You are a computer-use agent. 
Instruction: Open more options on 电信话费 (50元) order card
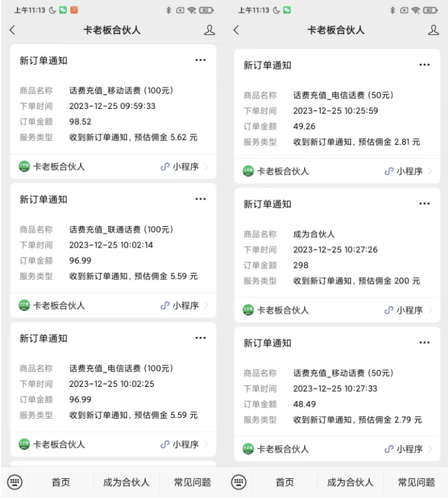pyautogui.click(x=424, y=65)
